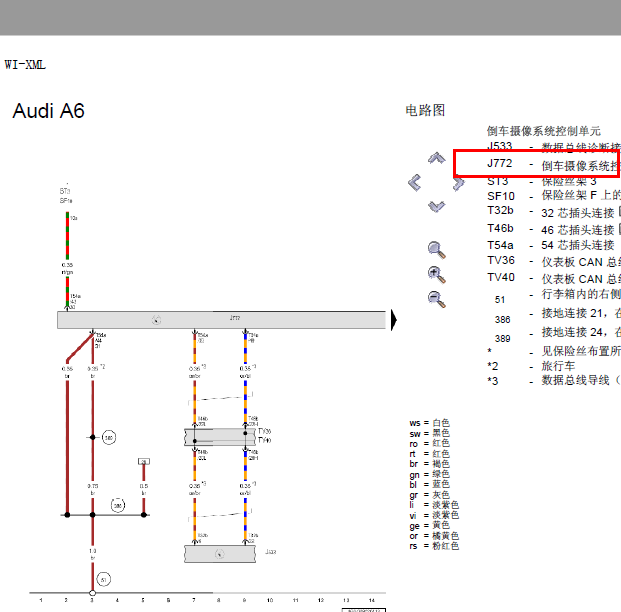Image resolution: width=621 pixels, height=612 pixels.
Task: Click the zoom in magnifier icon
Action: (437, 275)
